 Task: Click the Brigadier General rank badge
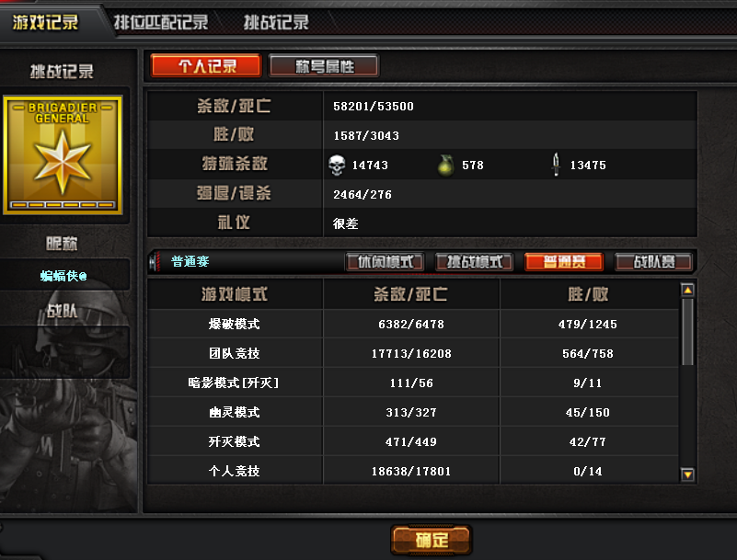coord(63,155)
